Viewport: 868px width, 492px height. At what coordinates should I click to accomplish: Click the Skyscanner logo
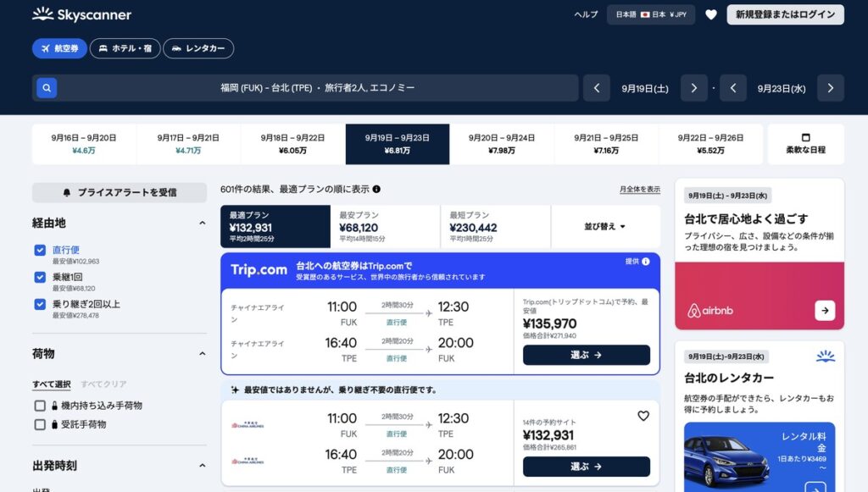(x=81, y=14)
